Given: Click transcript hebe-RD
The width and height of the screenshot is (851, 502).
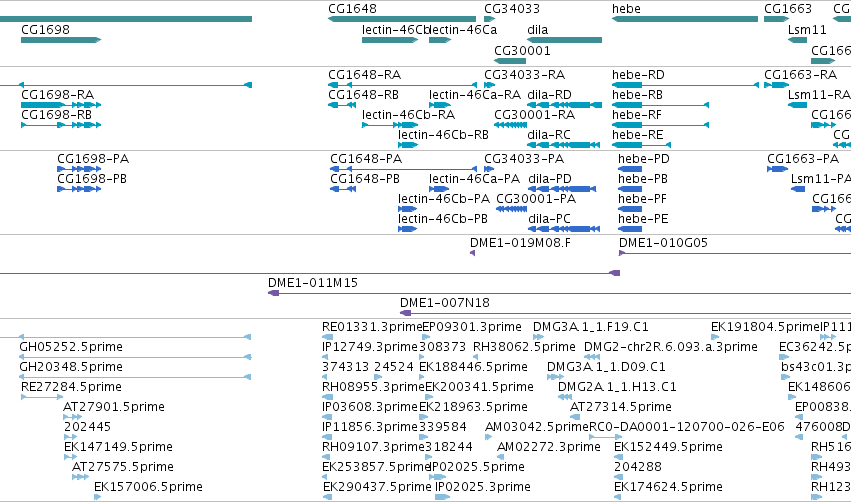Looking at the screenshot, I should (x=638, y=74).
